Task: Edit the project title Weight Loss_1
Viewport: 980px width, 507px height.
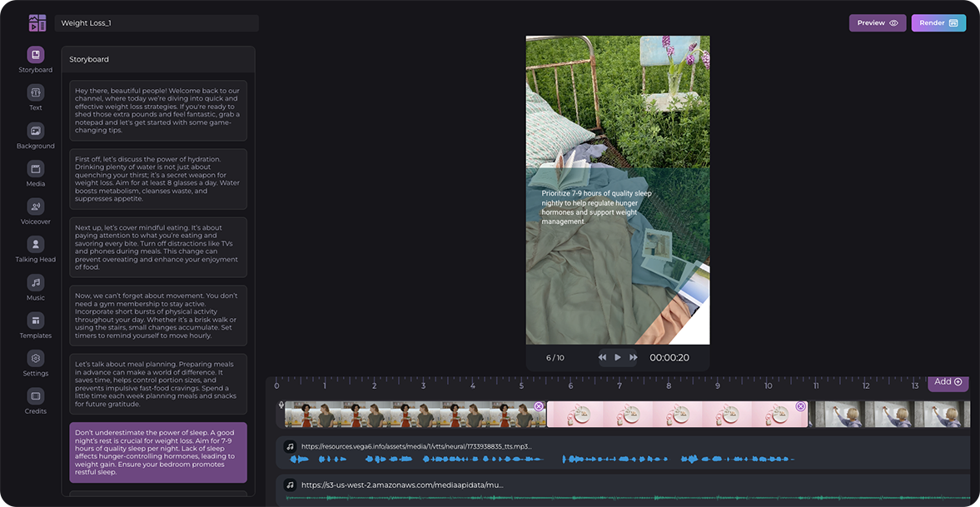Action: (157, 22)
